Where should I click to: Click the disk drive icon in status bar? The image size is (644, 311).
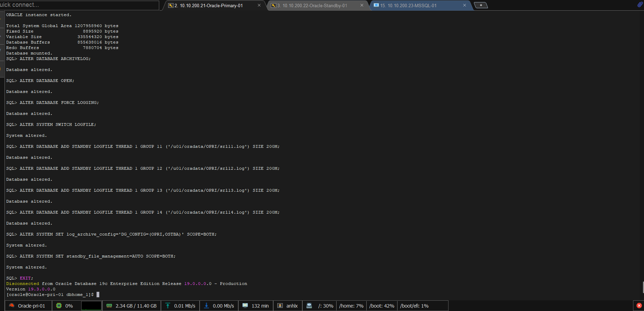[x=309, y=306]
